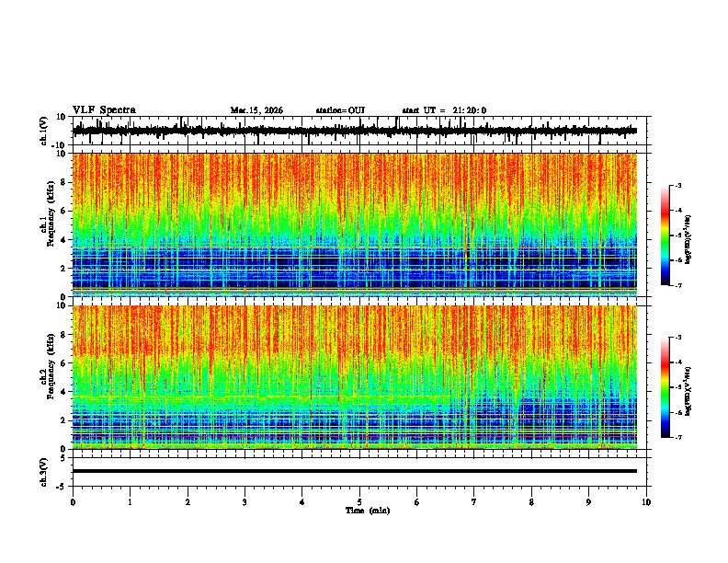Click the -3 label on ch.1 colorbar

(x=677, y=185)
